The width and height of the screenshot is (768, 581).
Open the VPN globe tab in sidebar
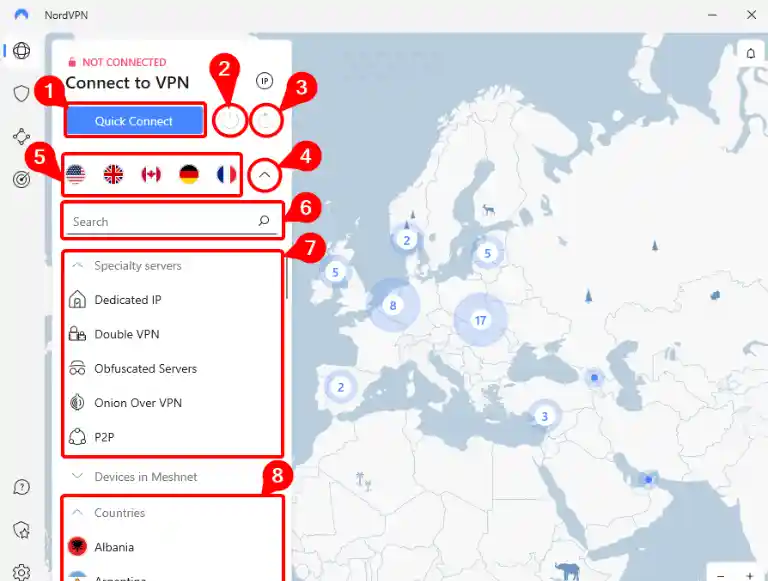22,50
